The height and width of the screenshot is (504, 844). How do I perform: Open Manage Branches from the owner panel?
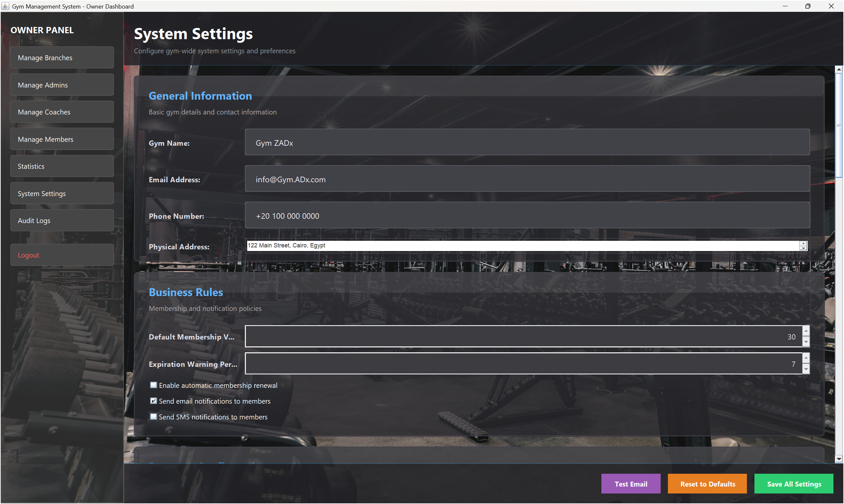pos(62,57)
